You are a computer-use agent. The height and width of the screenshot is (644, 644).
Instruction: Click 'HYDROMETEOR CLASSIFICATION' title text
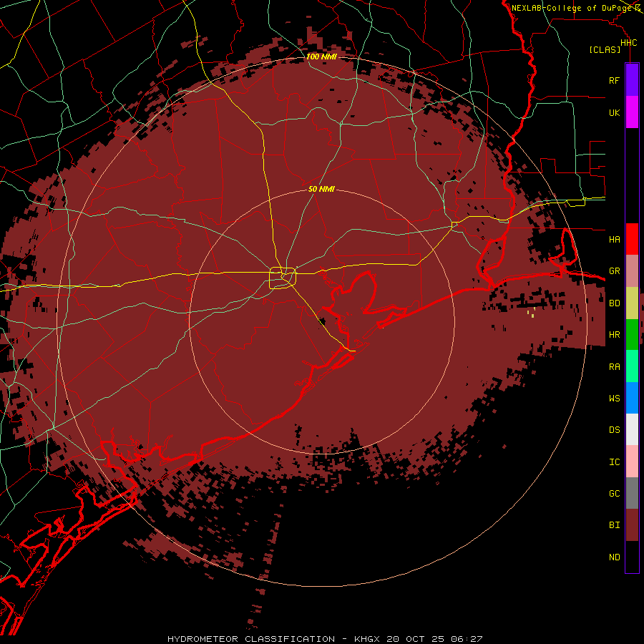[251, 639]
